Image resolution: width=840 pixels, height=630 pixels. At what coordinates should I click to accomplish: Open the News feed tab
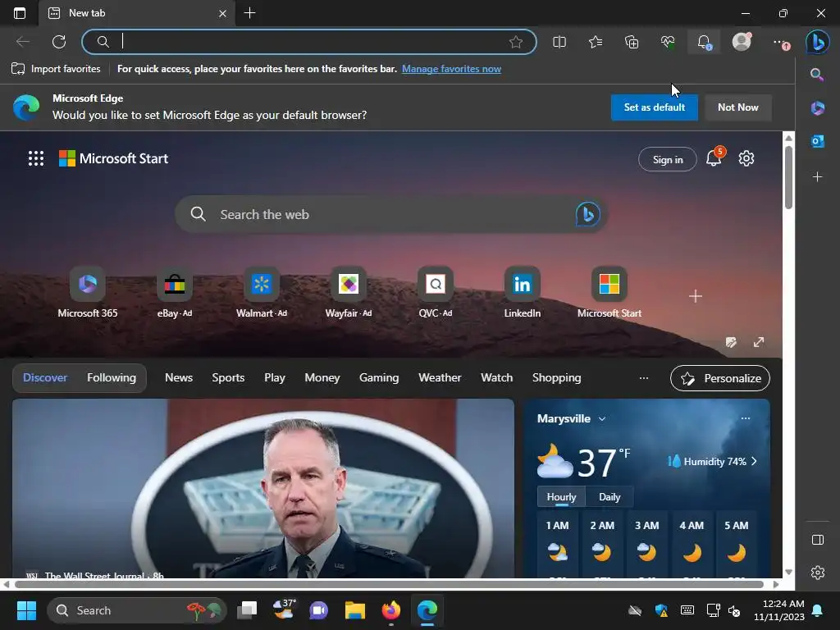(178, 377)
